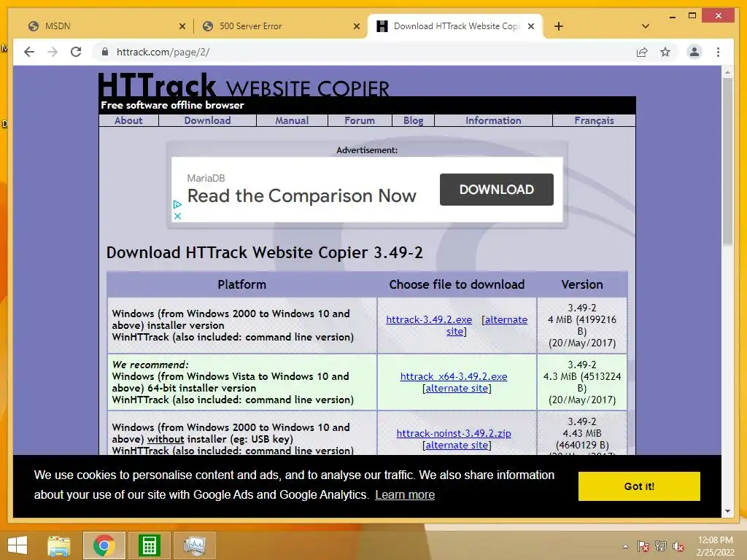747x560 pixels.
Task: Click the network tray icon
Action: coord(661,546)
